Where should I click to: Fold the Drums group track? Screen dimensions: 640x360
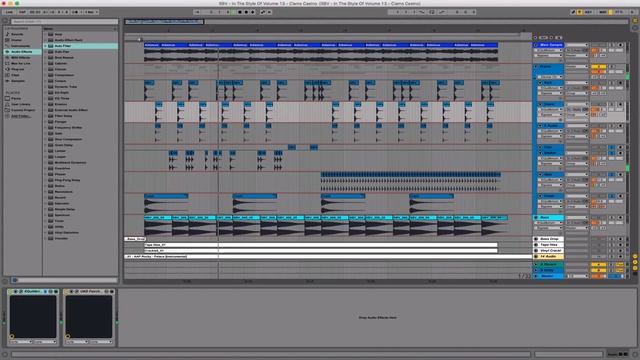536,66
